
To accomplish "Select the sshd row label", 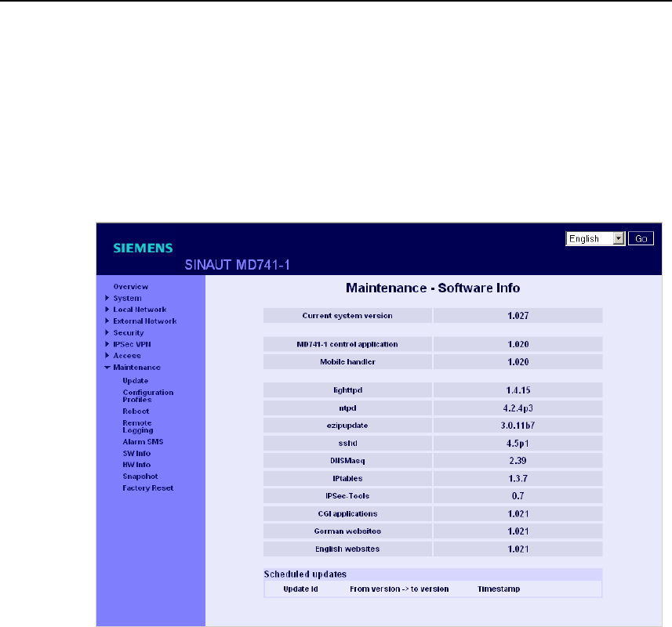I will pyautogui.click(x=347, y=444).
